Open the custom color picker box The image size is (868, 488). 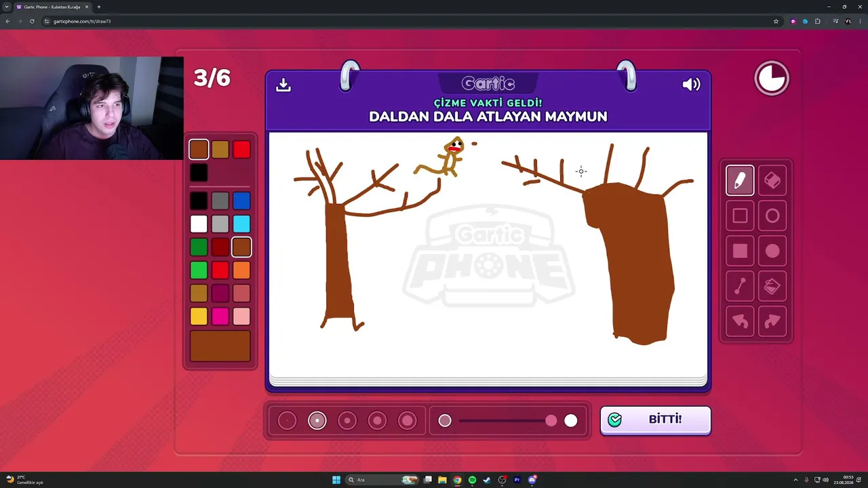tap(220, 346)
